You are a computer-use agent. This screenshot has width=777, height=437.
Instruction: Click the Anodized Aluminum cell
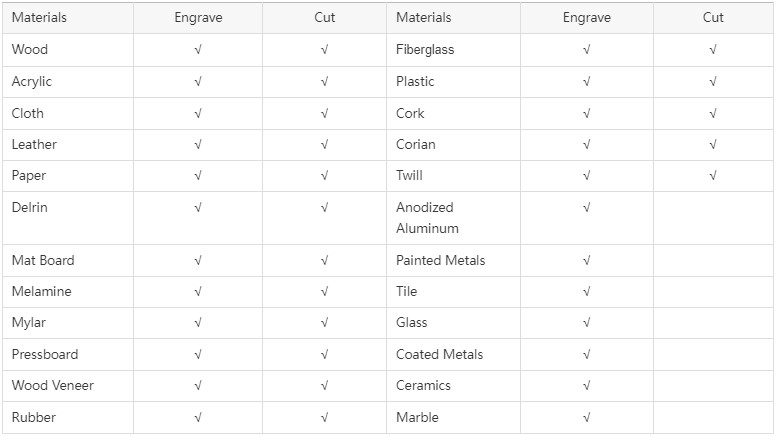point(453,218)
